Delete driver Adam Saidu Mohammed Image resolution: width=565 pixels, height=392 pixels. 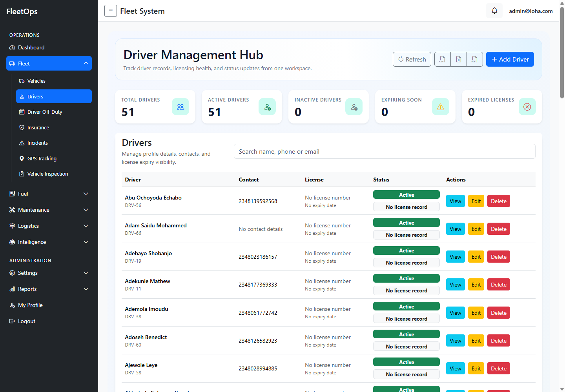499,229
